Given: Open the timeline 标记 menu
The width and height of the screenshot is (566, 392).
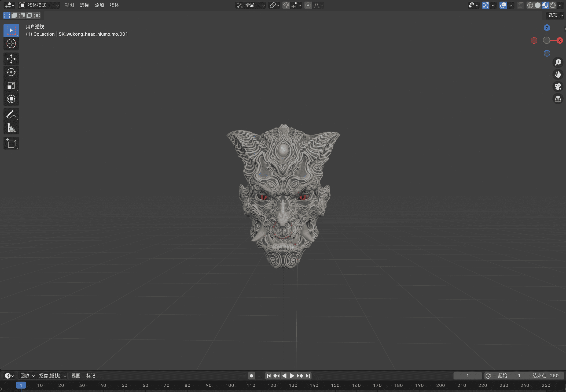Looking at the screenshot, I should point(91,376).
